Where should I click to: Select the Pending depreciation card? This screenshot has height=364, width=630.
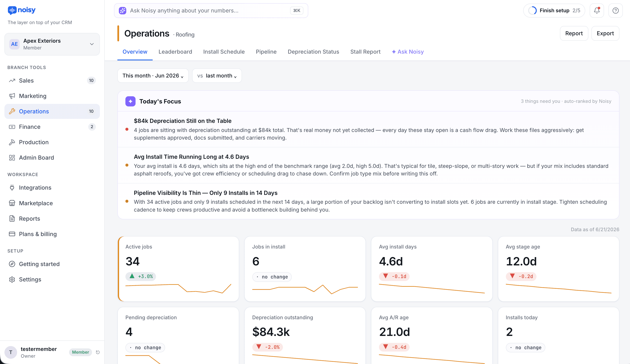178,335
